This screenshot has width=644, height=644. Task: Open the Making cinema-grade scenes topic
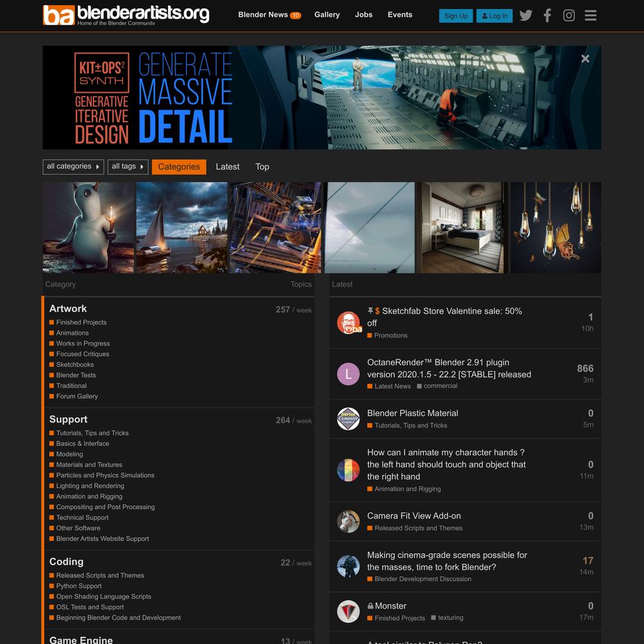point(447,561)
